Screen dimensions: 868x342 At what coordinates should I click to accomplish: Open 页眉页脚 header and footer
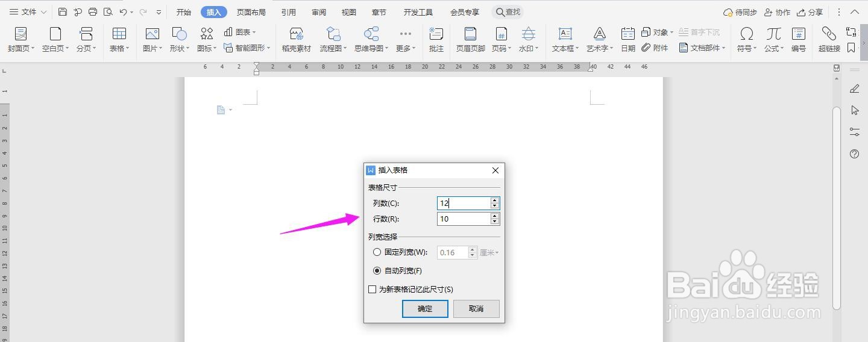(x=470, y=40)
